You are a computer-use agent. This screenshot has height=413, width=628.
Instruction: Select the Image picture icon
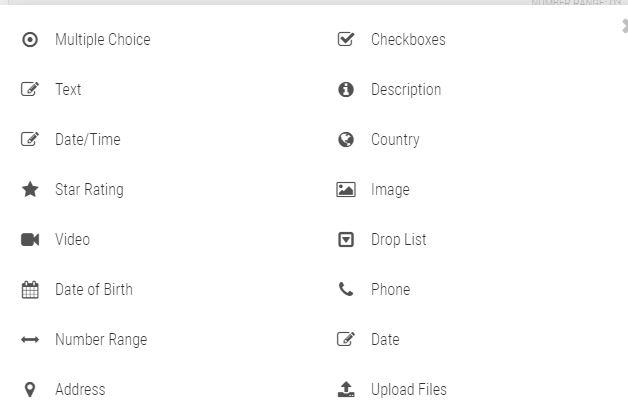point(346,190)
